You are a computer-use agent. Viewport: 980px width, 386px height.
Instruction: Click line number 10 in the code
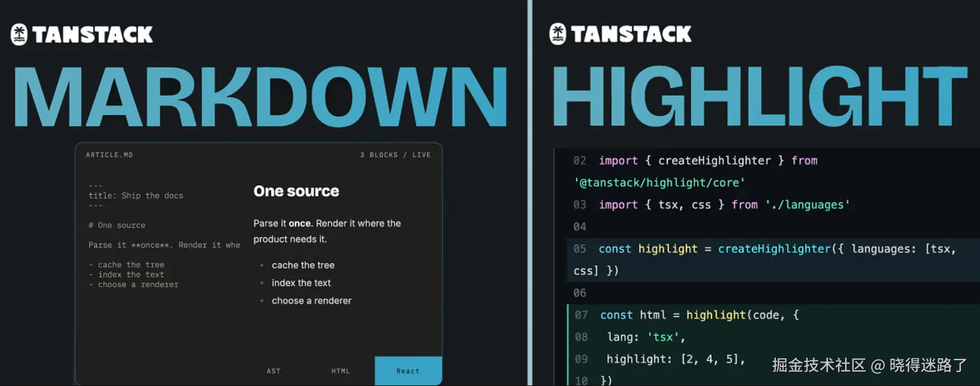581,380
